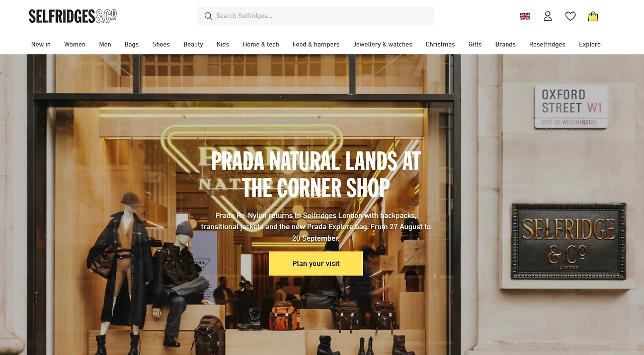
Task: View wishlist via heart icon
Action: (x=571, y=16)
